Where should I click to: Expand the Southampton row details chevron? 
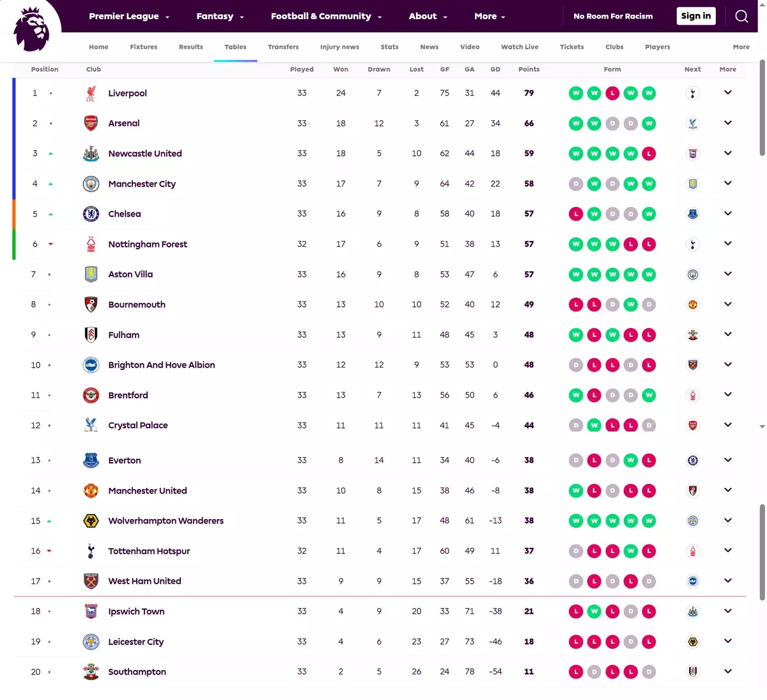(727, 671)
